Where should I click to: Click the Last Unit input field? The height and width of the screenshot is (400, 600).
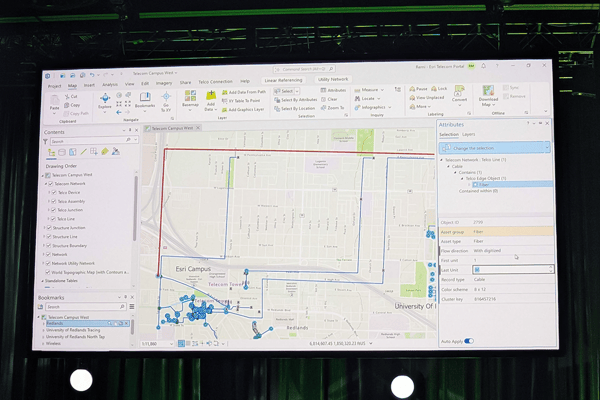tap(513, 269)
